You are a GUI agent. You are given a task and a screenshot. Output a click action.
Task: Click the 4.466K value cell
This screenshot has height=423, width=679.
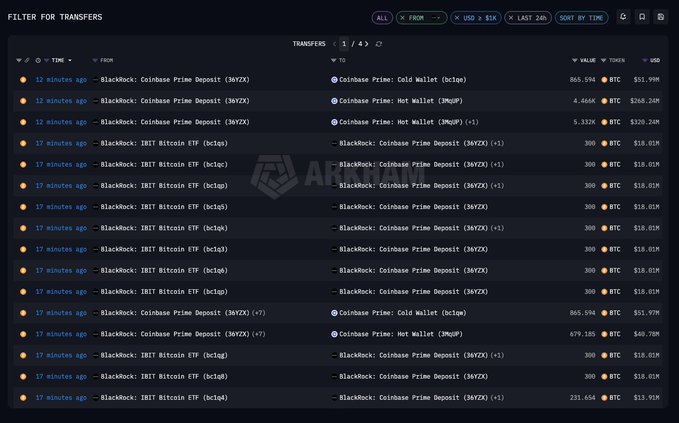click(585, 101)
